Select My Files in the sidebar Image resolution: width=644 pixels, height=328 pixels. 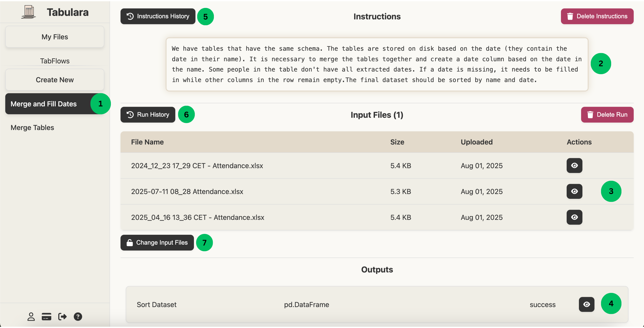[55, 37]
